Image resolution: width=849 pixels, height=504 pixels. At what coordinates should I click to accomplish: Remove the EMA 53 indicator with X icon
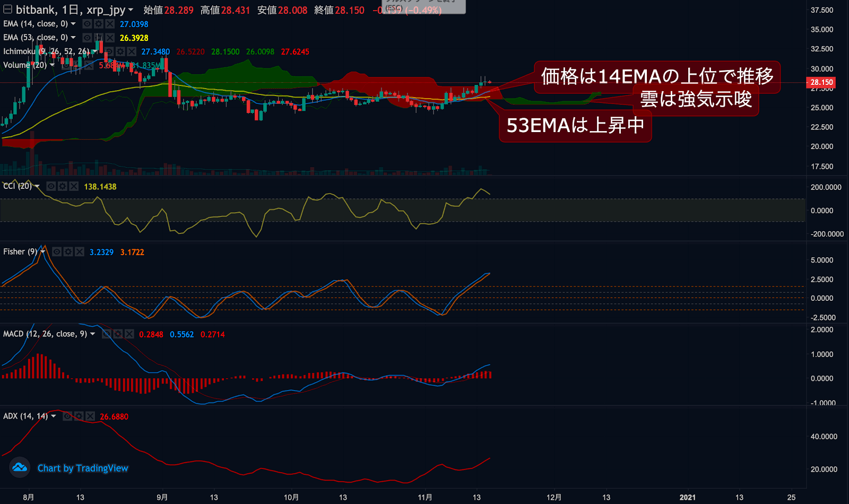109,38
